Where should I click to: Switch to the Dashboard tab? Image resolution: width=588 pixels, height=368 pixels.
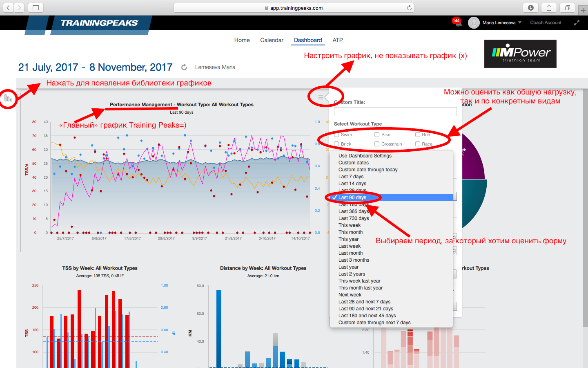pyautogui.click(x=308, y=40)
